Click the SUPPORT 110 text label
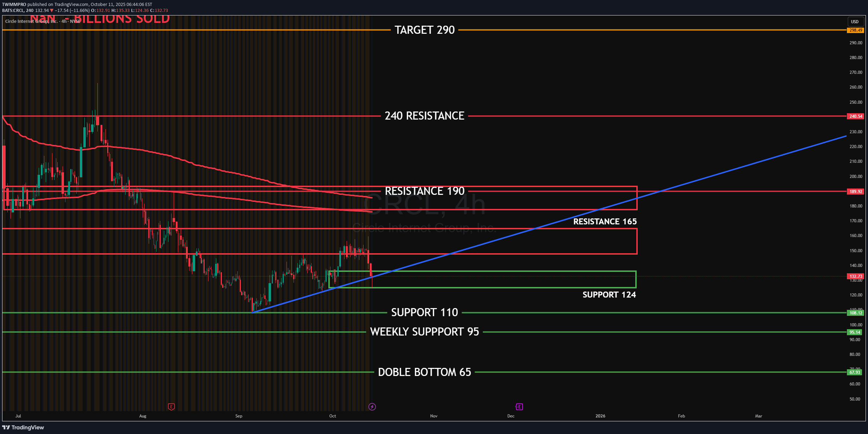Screen dimensions: 868x434 tap(424, 312)
